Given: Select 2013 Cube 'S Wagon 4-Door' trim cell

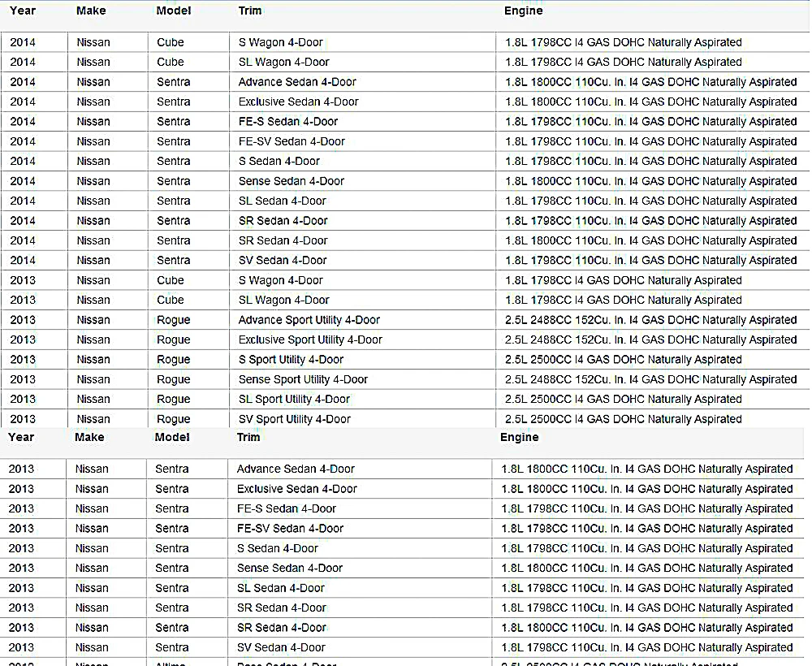Looking at the screenshot, I should [x=281, y=280].
